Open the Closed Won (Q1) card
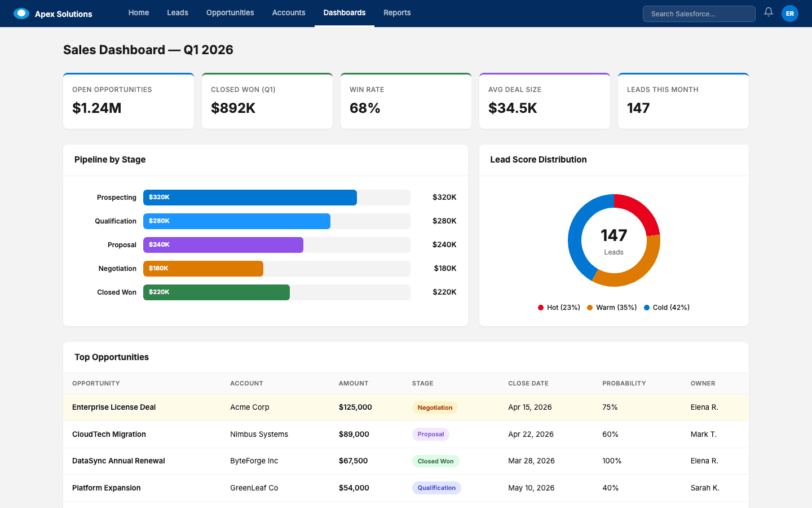Image resolution: width=812 pixels, height=508 pixels. (267, 101)
